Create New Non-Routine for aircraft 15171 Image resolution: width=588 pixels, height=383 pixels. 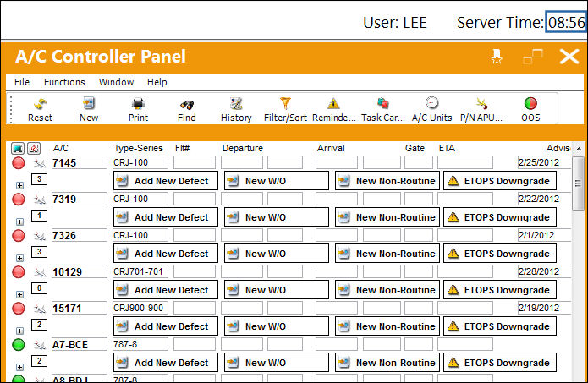tap(387, 326)
